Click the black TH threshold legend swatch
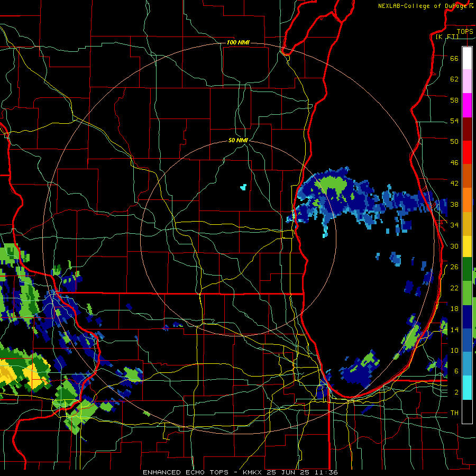 467,411
